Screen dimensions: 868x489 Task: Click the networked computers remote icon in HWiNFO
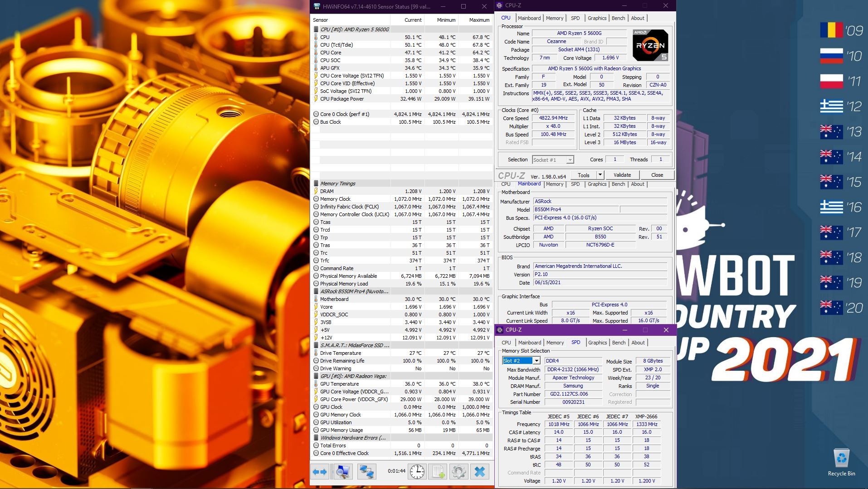(x=366, y=472)
